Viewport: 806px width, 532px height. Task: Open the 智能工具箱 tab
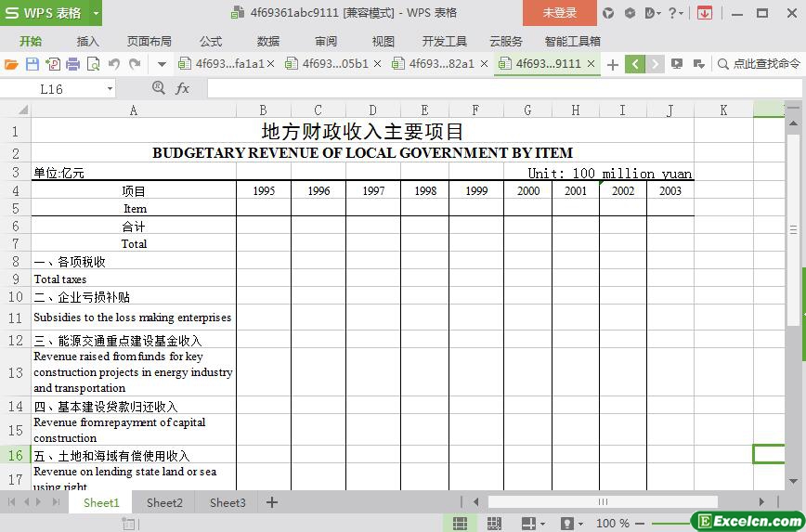(x=573, y=42)
